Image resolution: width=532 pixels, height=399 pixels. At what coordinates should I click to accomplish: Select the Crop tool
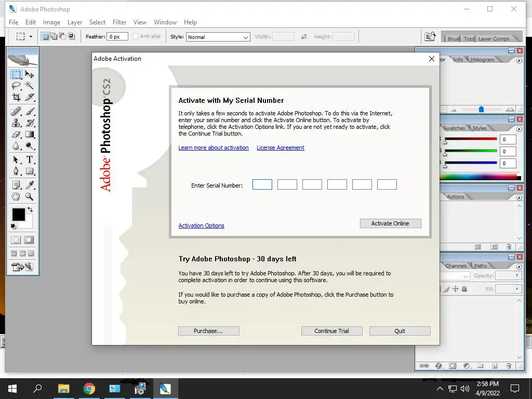tap(16, 97)
